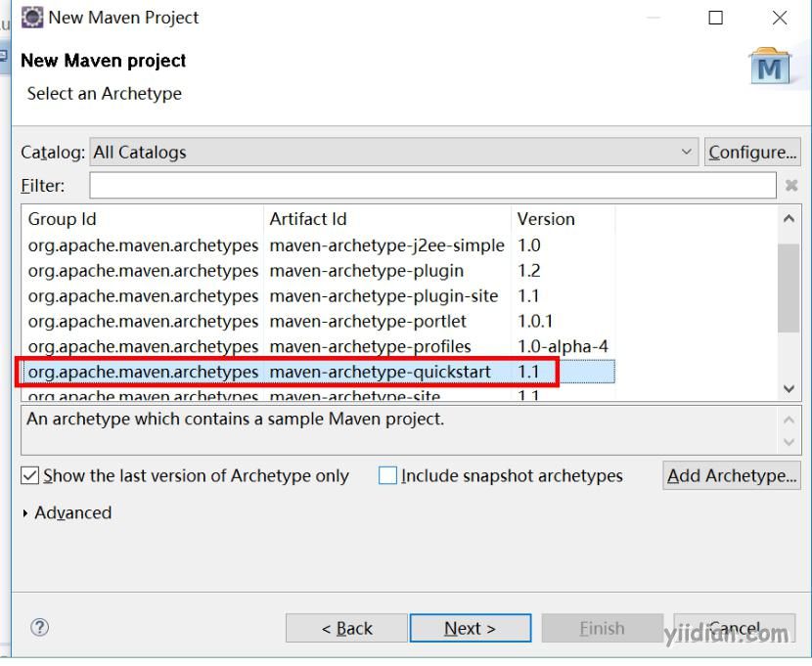Click description box scroll up arrow
Image resolution: width=812 pixels, height=666 pixels.
pos(789,420)
